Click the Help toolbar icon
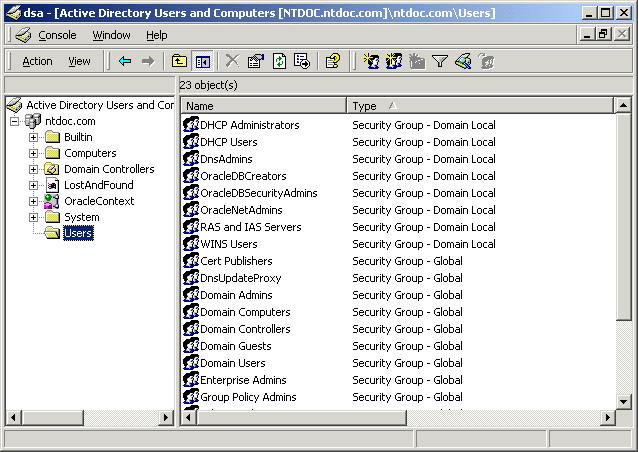This screenshot has width=638, height=452. (x=333, y=61)
